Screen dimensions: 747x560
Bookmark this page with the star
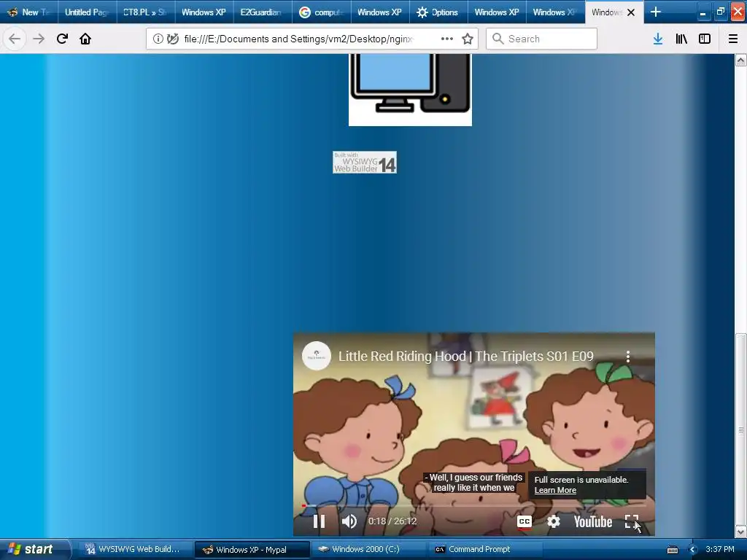[x=468, y=39]
